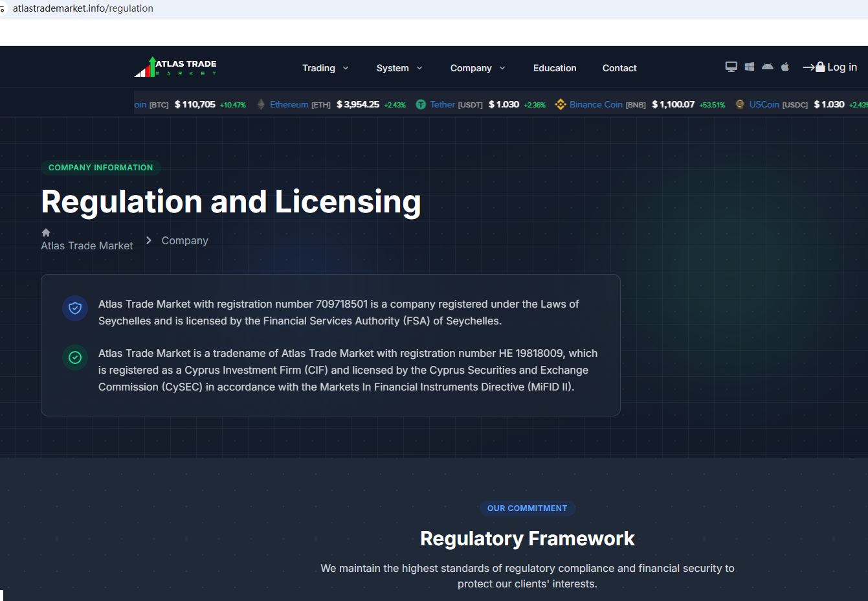
Task: Click the desktop monitor platform icon
Action: [x=731, y=67]
